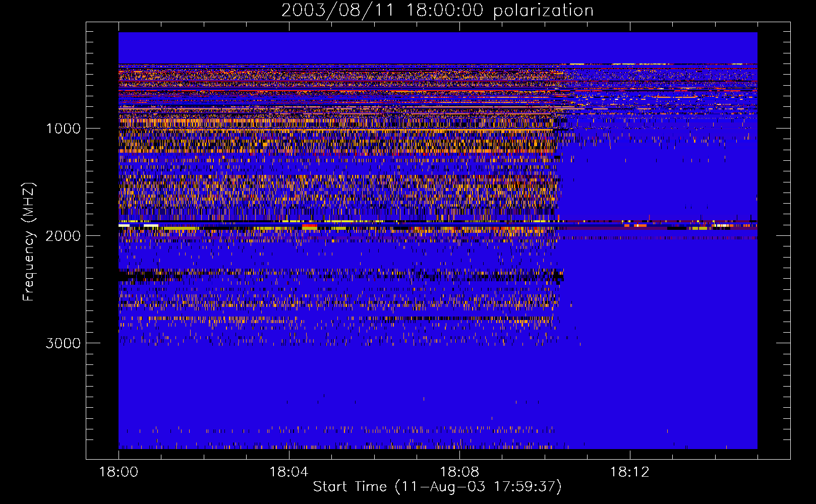
Task: Click the 1000 frequency tick label
Action: (63, 129)
